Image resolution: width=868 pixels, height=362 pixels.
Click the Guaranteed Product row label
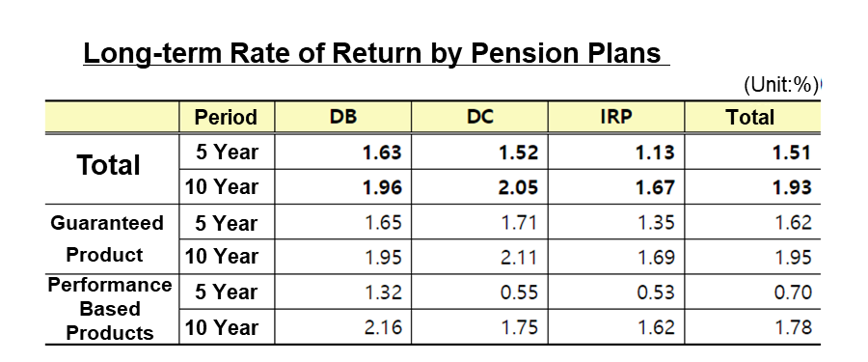tap(107, 239)
